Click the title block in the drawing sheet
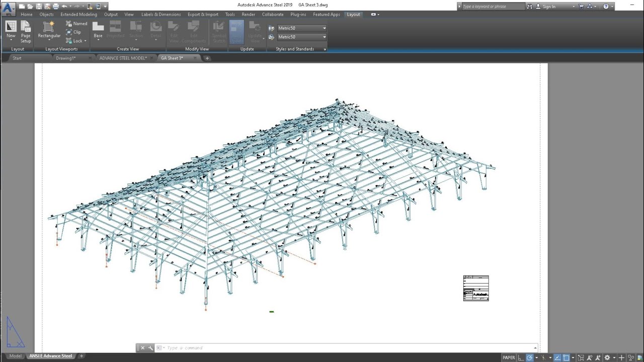The width and height of the screenshot is (644, 362). click(x=476, y=288)
